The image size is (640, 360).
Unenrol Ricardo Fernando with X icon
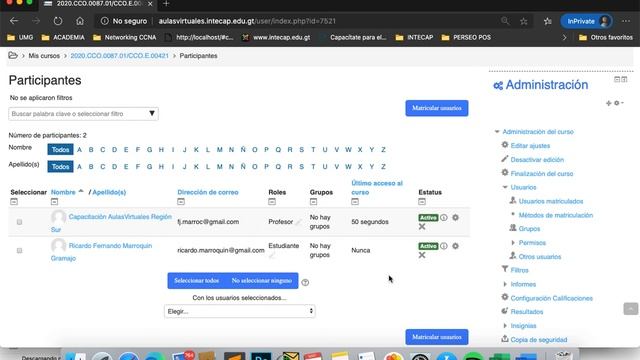coord(422,255)
